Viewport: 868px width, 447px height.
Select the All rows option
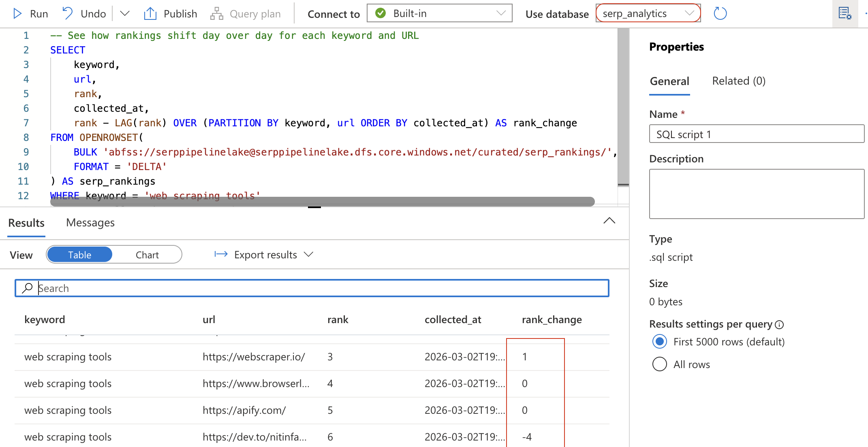coord(660,364)
